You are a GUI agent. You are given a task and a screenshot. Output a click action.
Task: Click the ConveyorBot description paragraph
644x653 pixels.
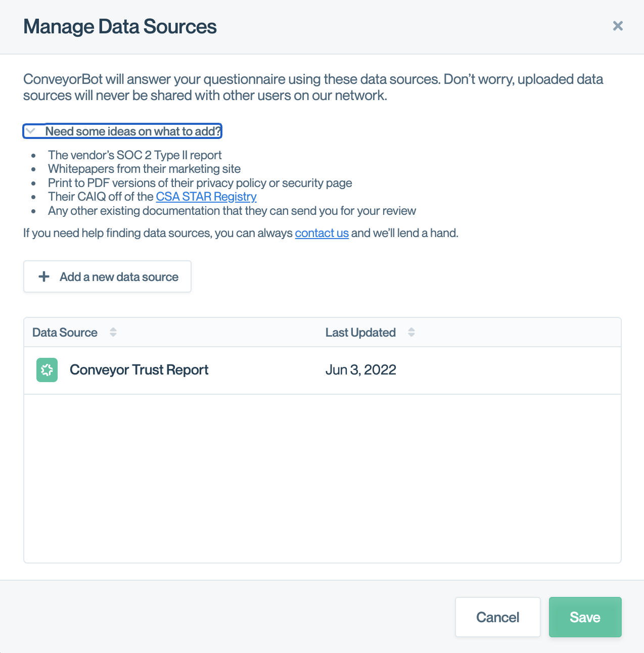[x=313, y=87]
